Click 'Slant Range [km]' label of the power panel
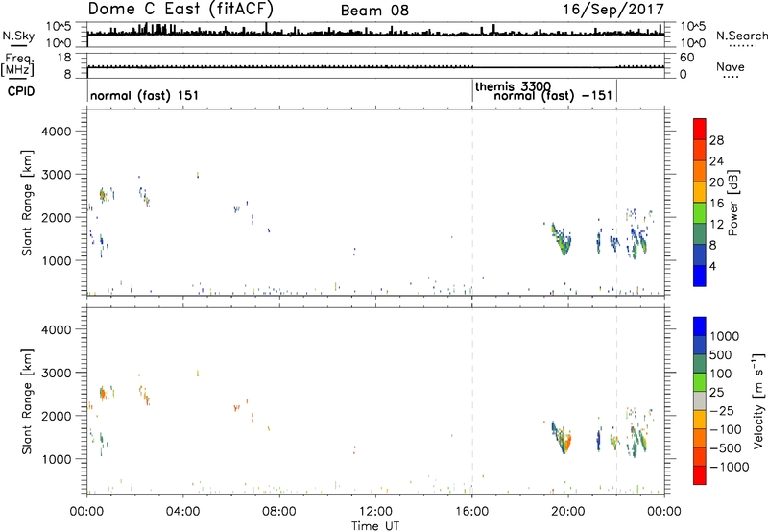Viewport: 768px width, 532px height. [x=27, y=203]
